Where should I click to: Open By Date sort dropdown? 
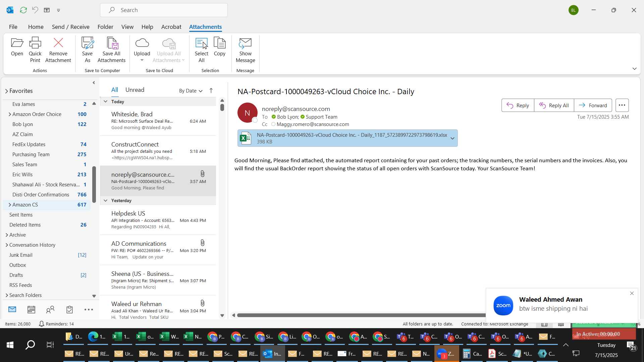click(191, 90)
